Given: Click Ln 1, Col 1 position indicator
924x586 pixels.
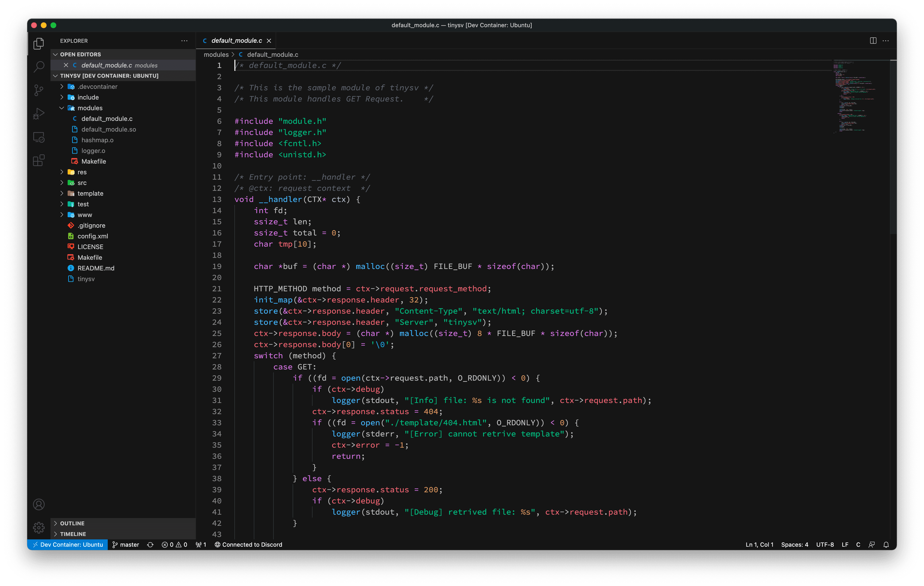Looking at the screenshot, I should click(759, 544).
